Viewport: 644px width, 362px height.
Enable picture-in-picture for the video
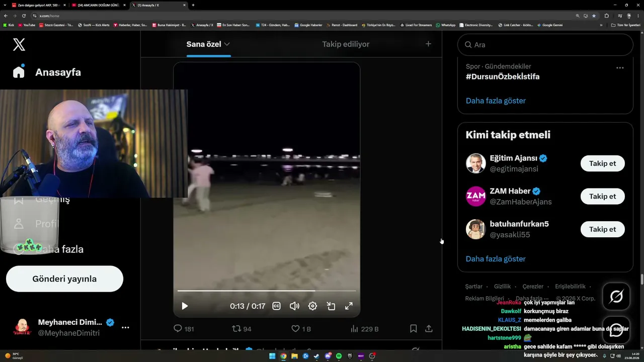point(331,306)
